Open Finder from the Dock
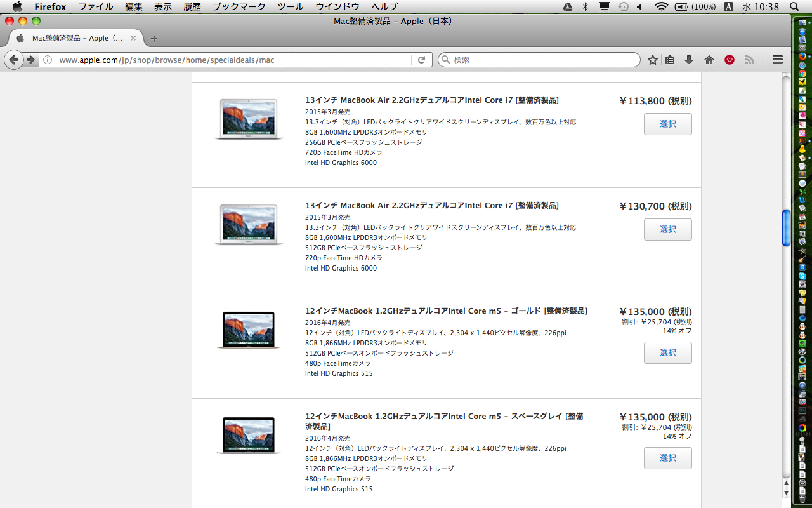 802,23
